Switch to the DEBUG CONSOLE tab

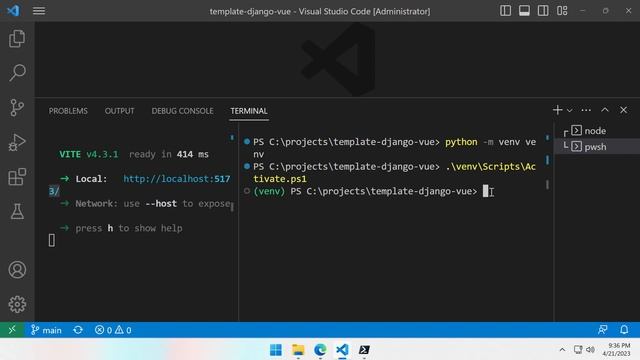(x=182, y=111)
